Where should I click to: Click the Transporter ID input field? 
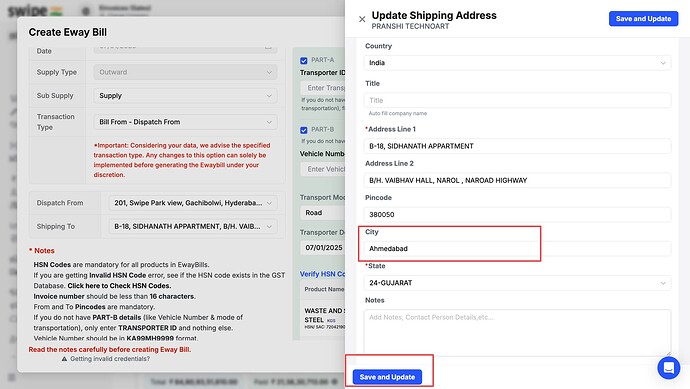click(x=323, y=88)
